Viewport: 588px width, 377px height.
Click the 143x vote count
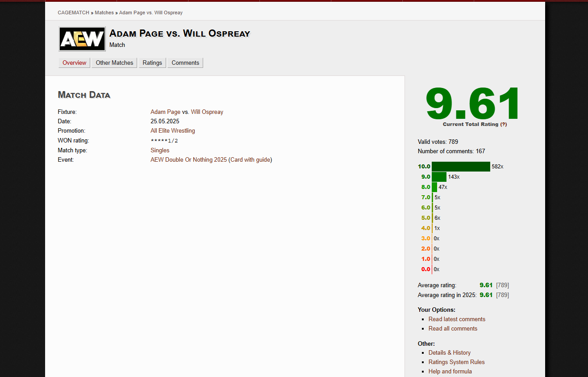click(x=454, y=177)
